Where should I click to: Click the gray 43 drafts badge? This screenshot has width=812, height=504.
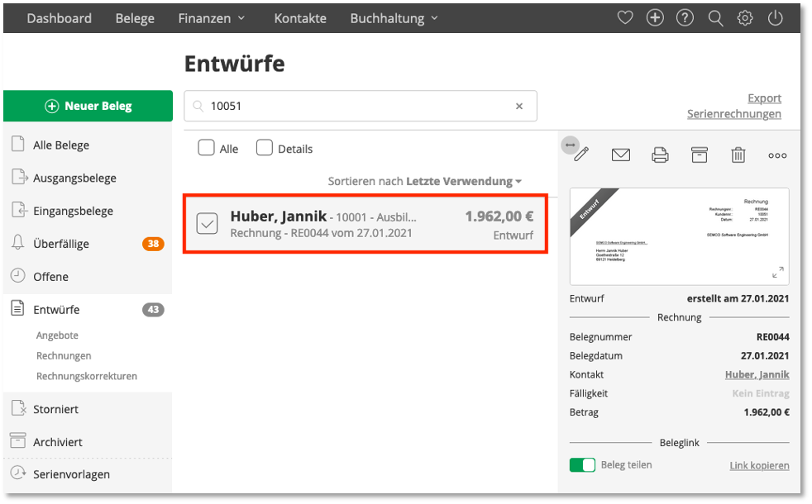tap(153, 310)
